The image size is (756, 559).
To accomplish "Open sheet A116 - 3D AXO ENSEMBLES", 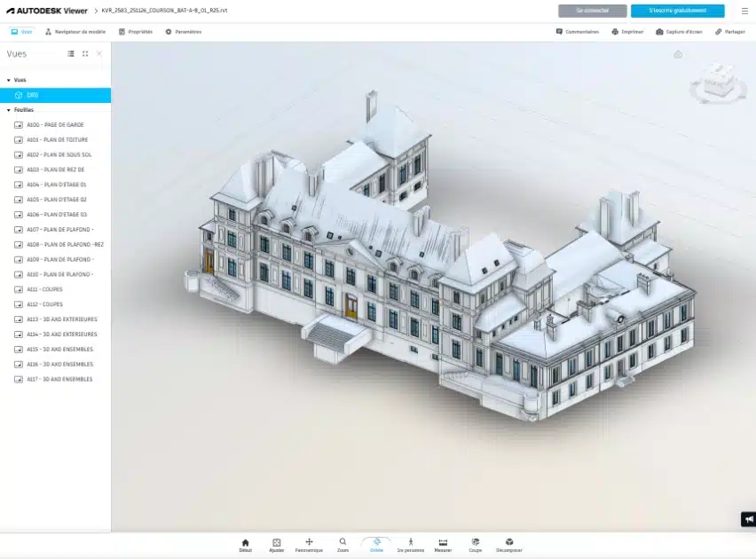I will tap(55, 364).
